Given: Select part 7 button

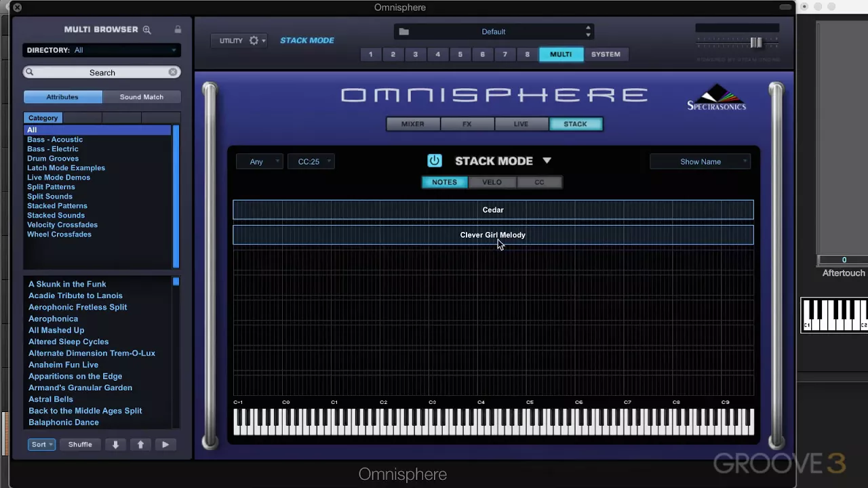Looking at the screenshot, I should pos(505,54).
